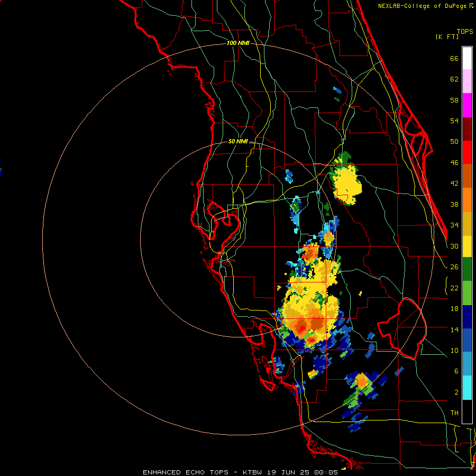The image size is (476, 476).
Task: Click the 100 NMI range ring label
Action: (x=238, y=43)
